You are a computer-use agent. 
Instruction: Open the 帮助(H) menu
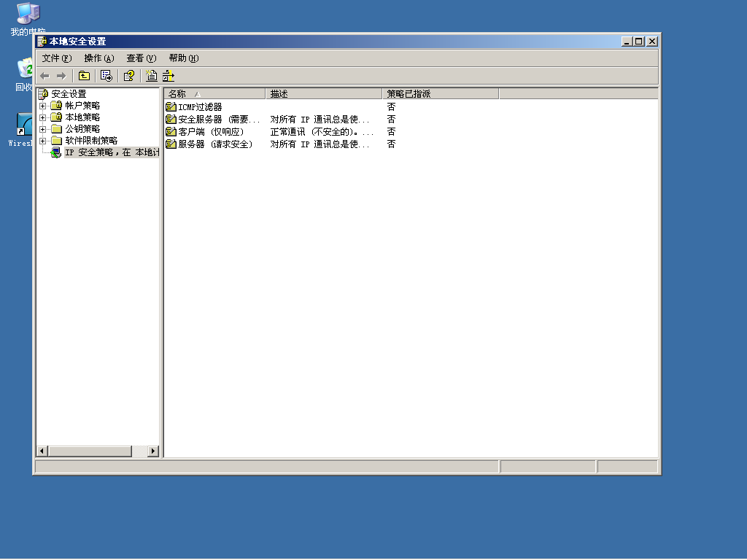[184, 58]
